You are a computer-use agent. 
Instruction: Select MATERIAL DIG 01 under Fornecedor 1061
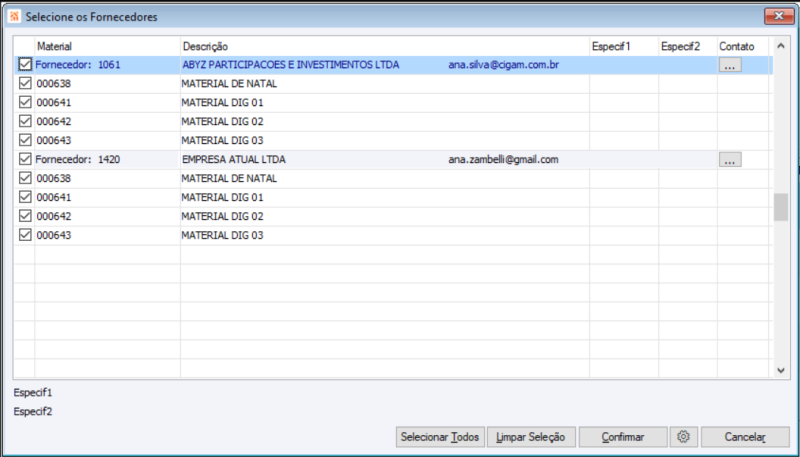point(222,103)
